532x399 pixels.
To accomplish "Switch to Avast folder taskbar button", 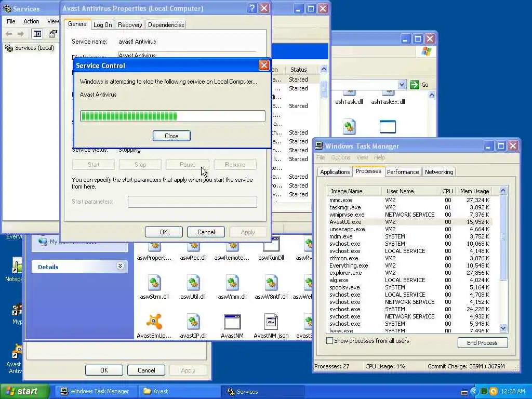I will pos(179,391).
